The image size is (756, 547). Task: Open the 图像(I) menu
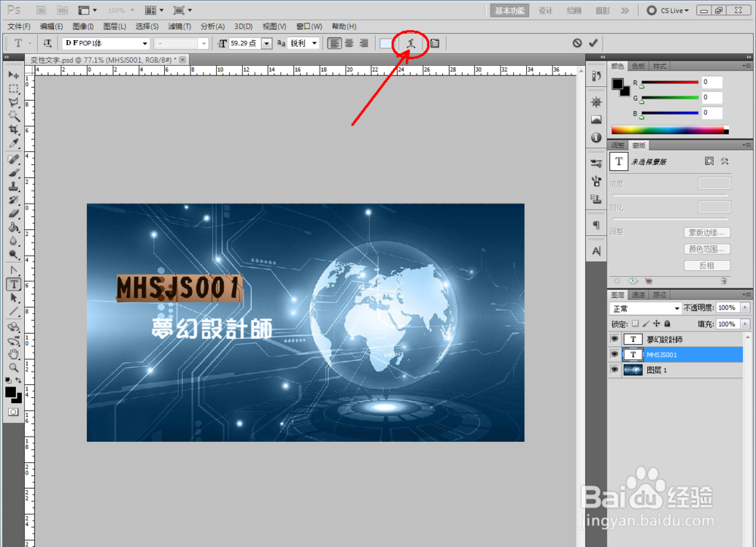pyautogui.click(x=83, y=26)
